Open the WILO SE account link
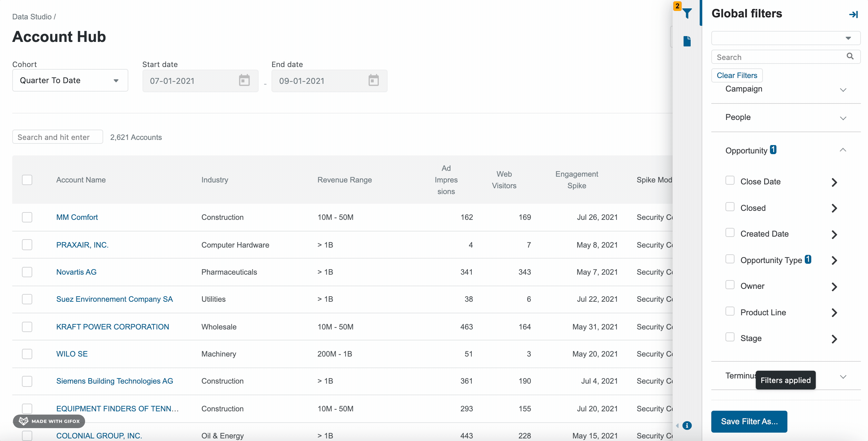This screenshot has width=868, height=441. coord(72,354)
